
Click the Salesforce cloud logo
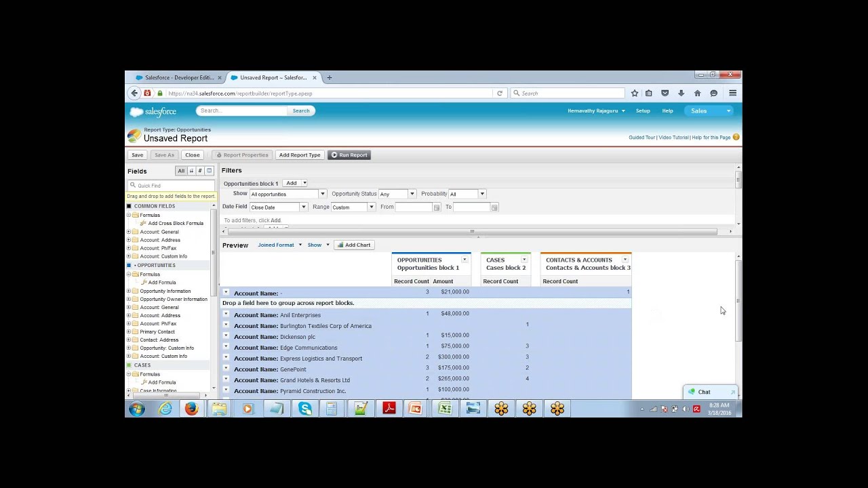(x=153, y=112)
